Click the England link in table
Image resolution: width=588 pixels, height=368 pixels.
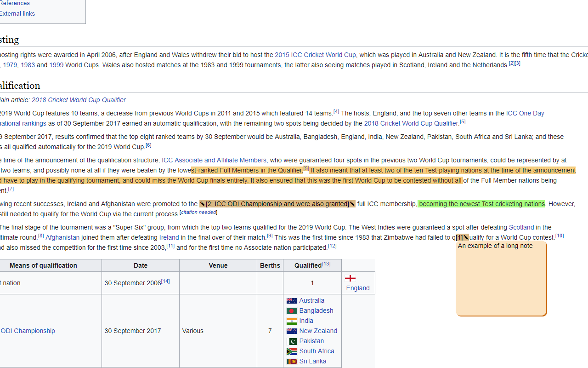pyautogui.click(x=358, y=288)
